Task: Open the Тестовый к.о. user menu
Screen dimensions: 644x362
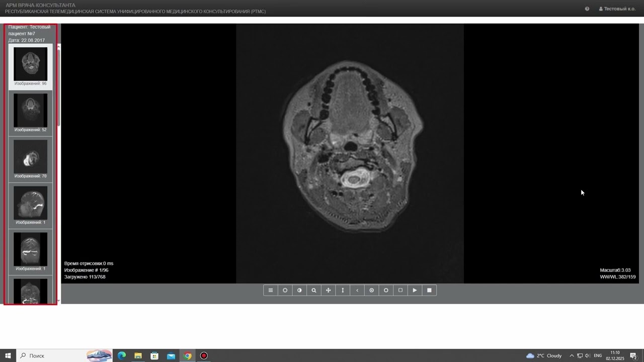Action: coord(617,9)
